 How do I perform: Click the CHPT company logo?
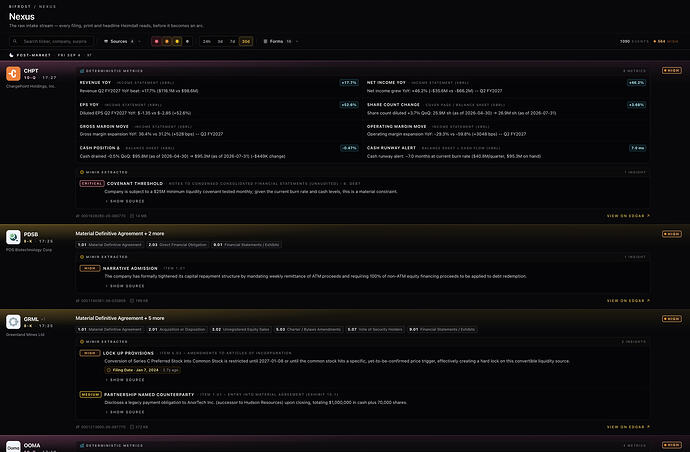tap(13, 73)
